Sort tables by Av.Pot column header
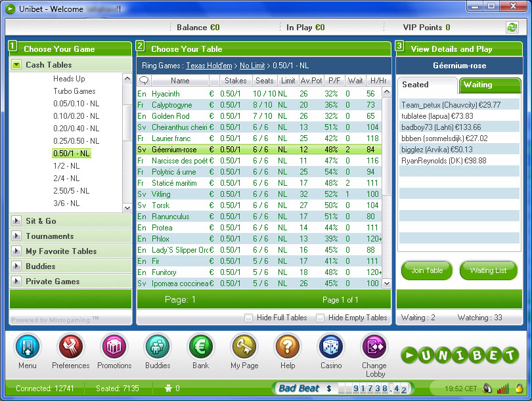The width and height of the screenshot is (532, 401). click(311, 80)
